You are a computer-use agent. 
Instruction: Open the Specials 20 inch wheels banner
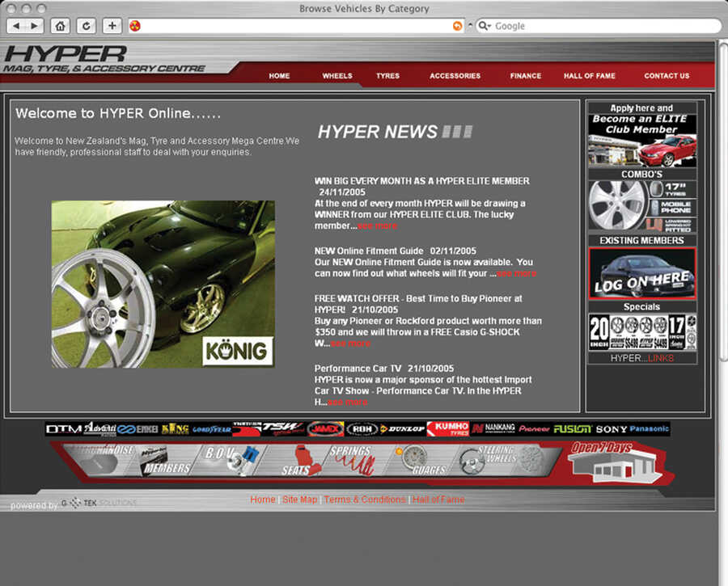click(x=642, y=331)
